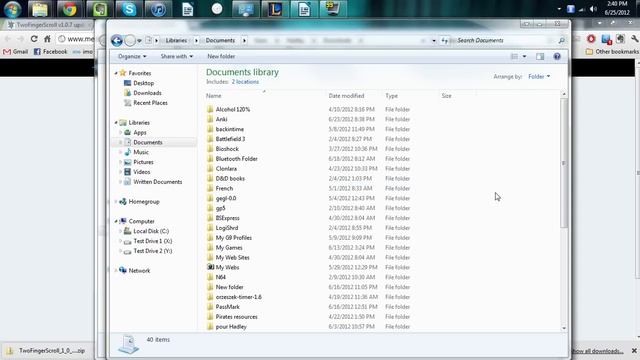
Task: Open Facebook bookmark in Chrome
Action: (x=51, y=51)
